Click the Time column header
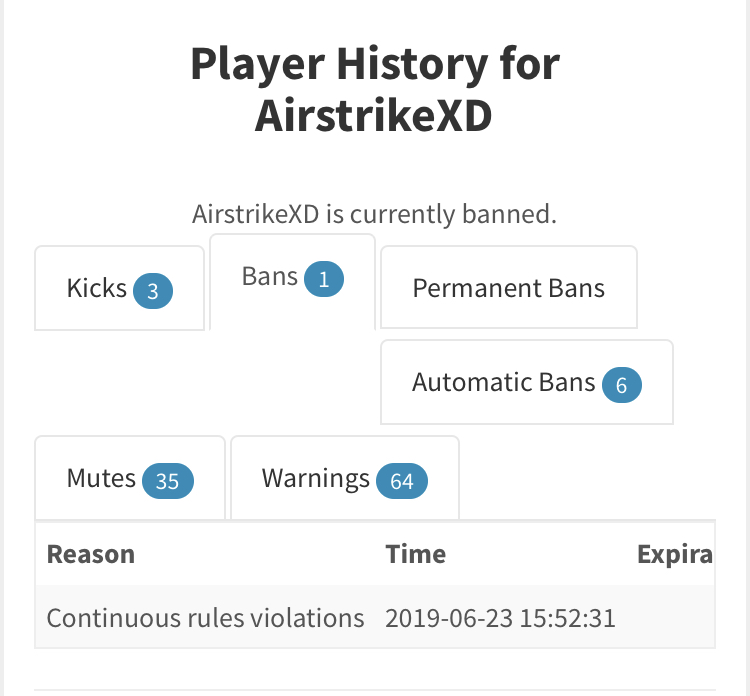Screen dimensions: 750x696 (416, 554)
